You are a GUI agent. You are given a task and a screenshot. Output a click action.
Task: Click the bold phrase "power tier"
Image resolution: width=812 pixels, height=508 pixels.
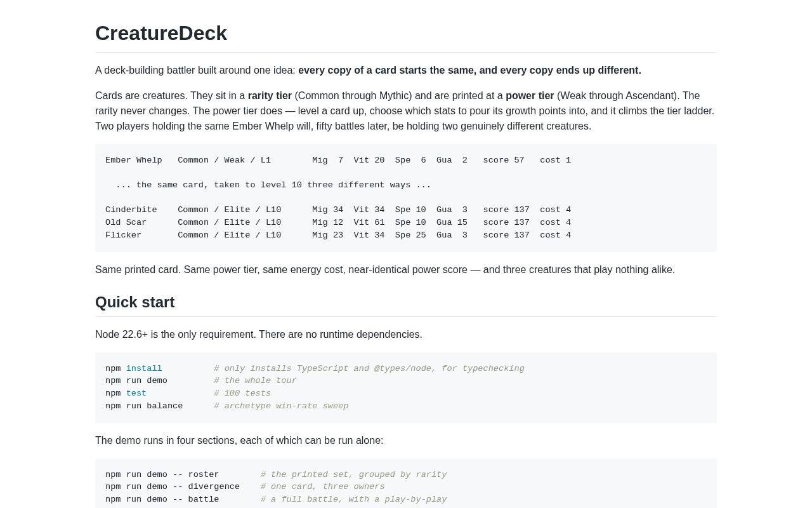530,96
